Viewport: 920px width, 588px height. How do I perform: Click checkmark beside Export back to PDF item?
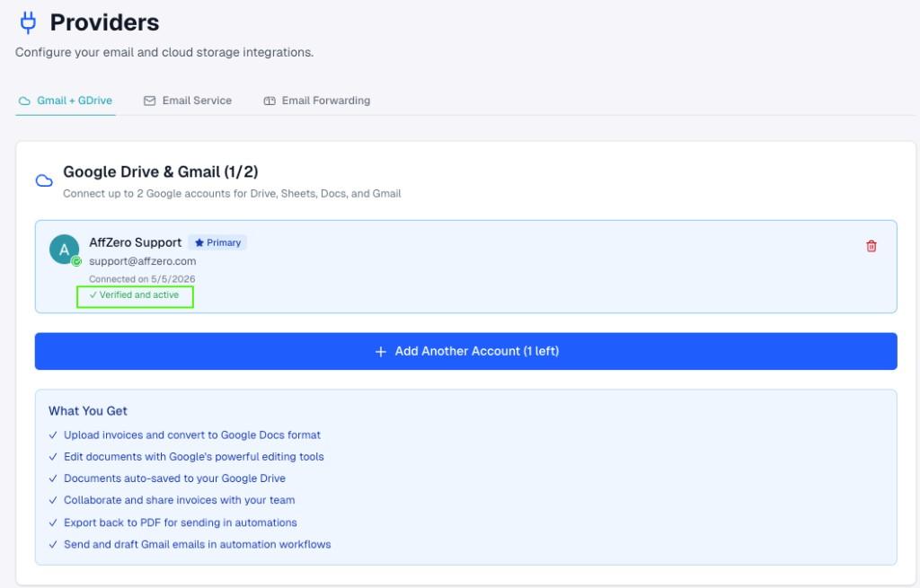click(x=53, y=522)
